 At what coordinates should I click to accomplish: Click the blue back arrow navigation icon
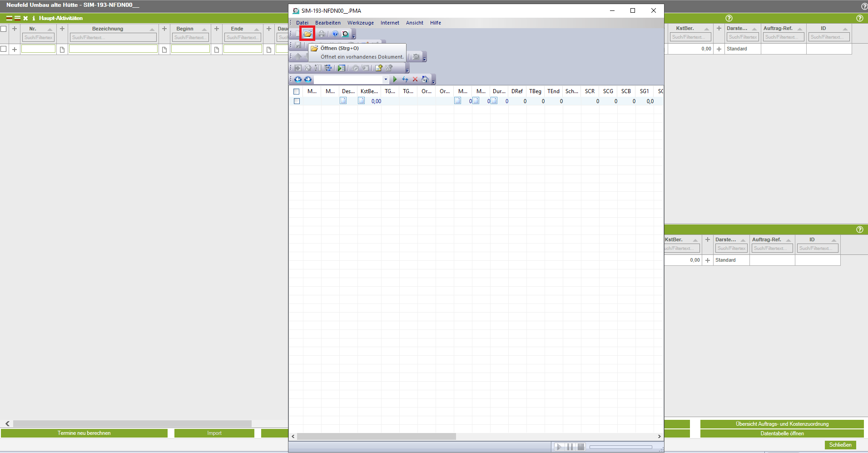[298, 80]
